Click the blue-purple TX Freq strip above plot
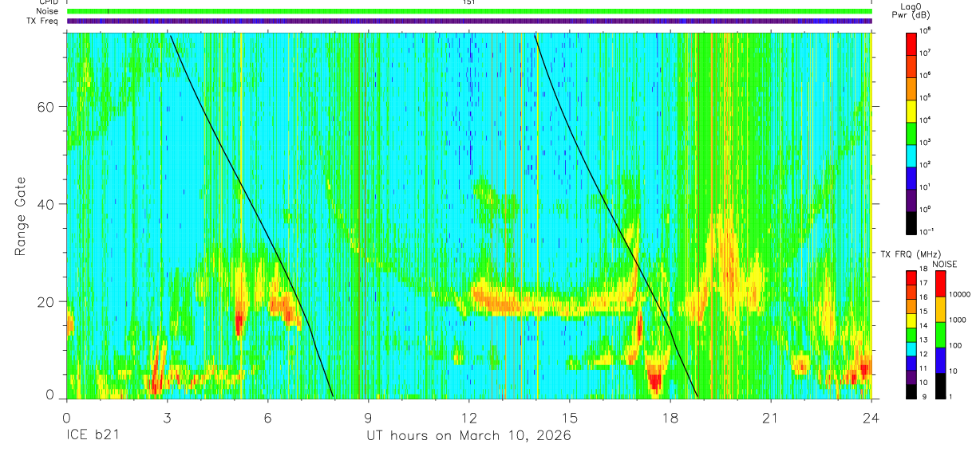 click(x=469, y=21)
